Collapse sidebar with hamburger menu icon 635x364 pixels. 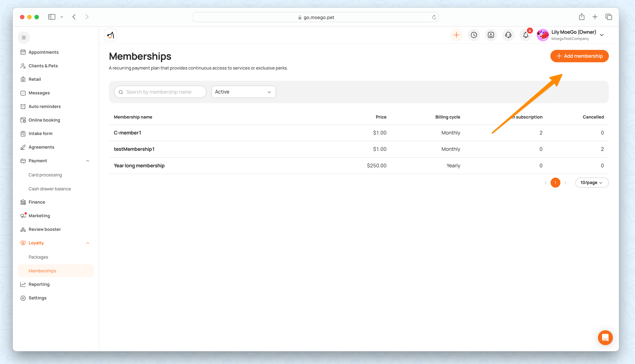coord(24,37)
